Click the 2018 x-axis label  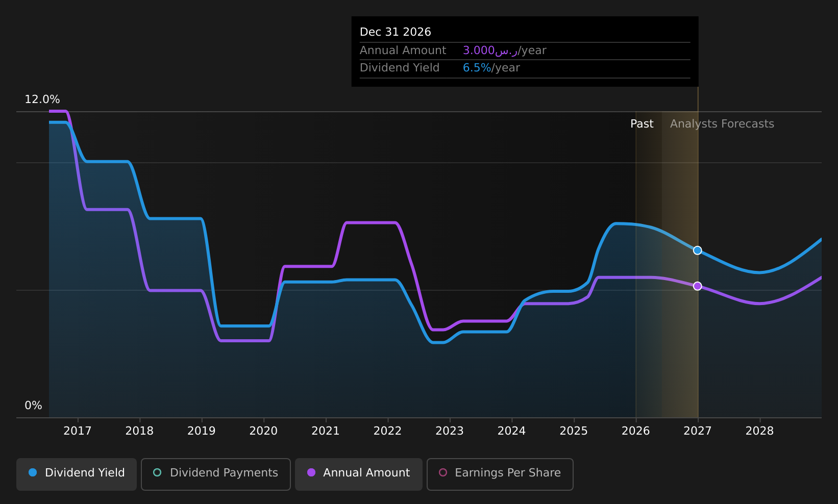pyautogui.click(x=139, y=431)
